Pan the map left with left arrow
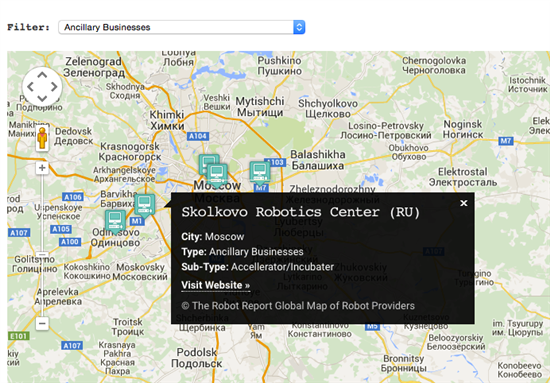 click(x=31, y=87)
